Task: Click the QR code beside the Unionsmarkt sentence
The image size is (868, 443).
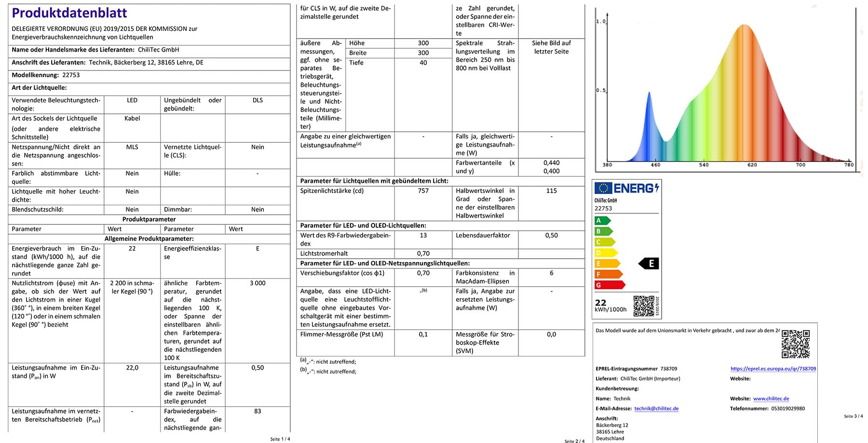Action: click(796, 344)
